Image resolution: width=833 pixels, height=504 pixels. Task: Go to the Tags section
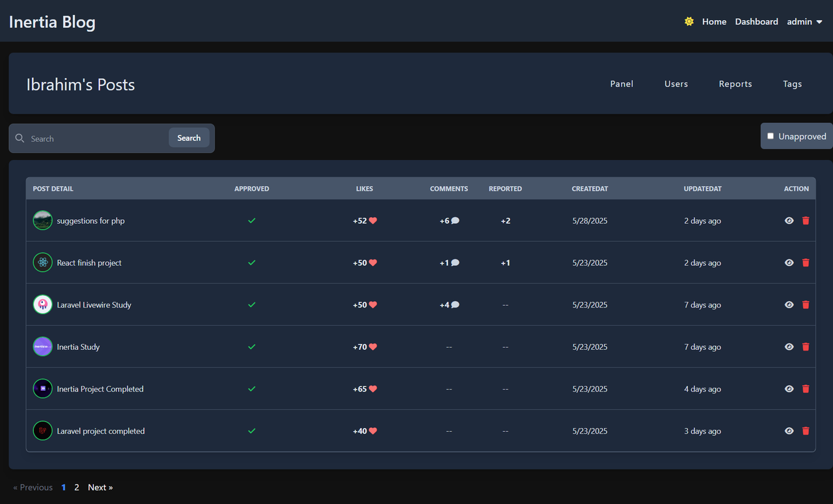point(793,84)
